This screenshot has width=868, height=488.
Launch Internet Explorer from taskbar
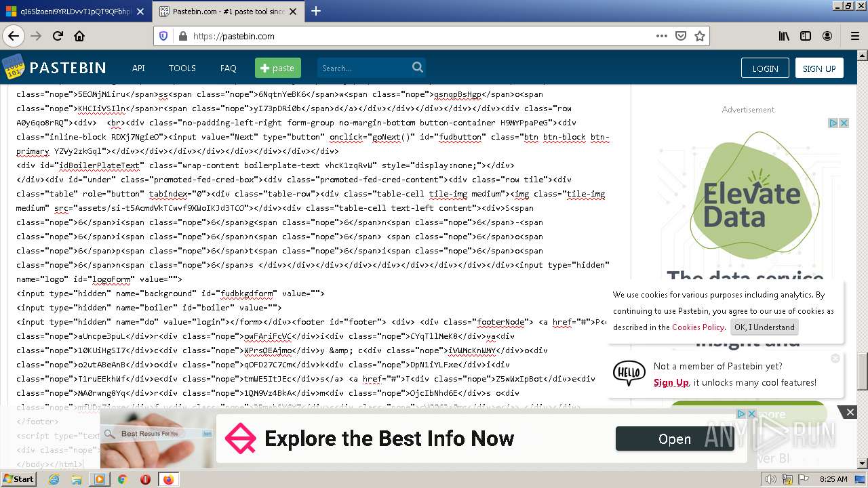(54, 479)
